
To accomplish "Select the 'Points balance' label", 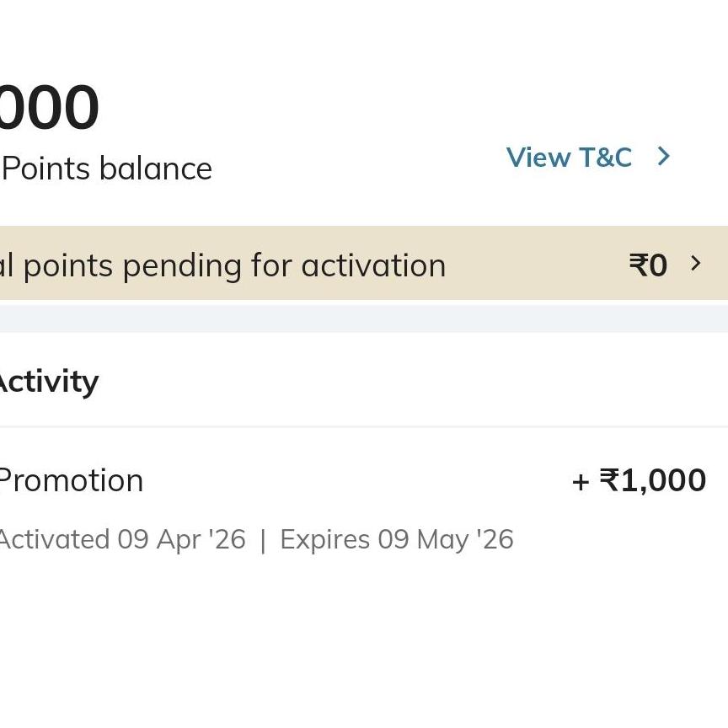I will click(107, 169).
